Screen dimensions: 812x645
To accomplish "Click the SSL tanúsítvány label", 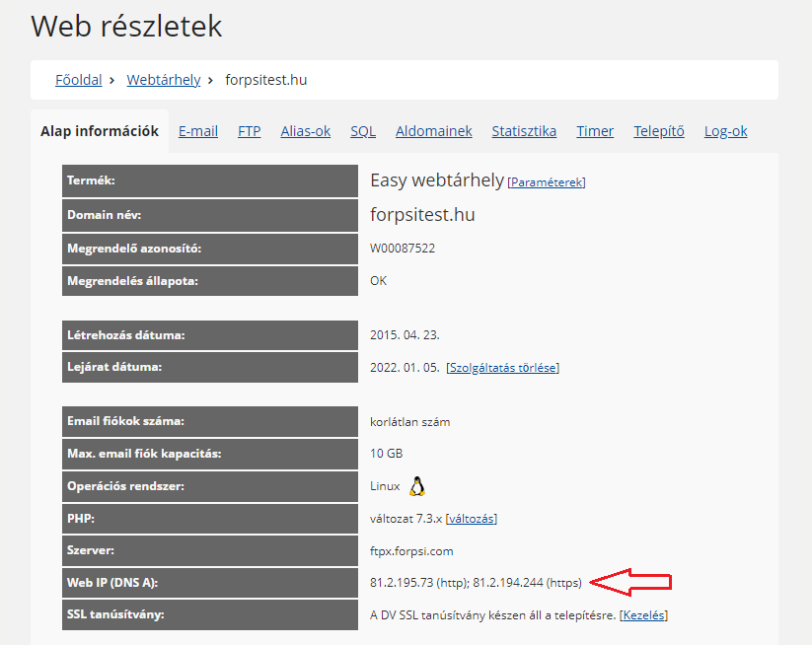I will (115, 614).
